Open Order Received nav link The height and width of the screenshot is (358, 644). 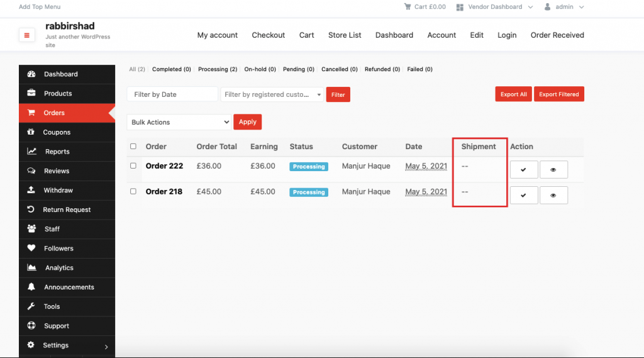[557, 35]
